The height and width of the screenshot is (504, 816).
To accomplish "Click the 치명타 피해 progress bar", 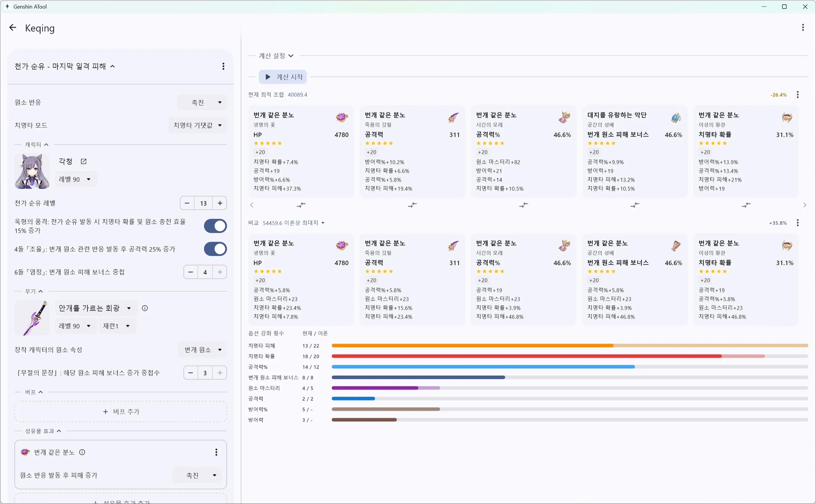I will pos(570,346).
